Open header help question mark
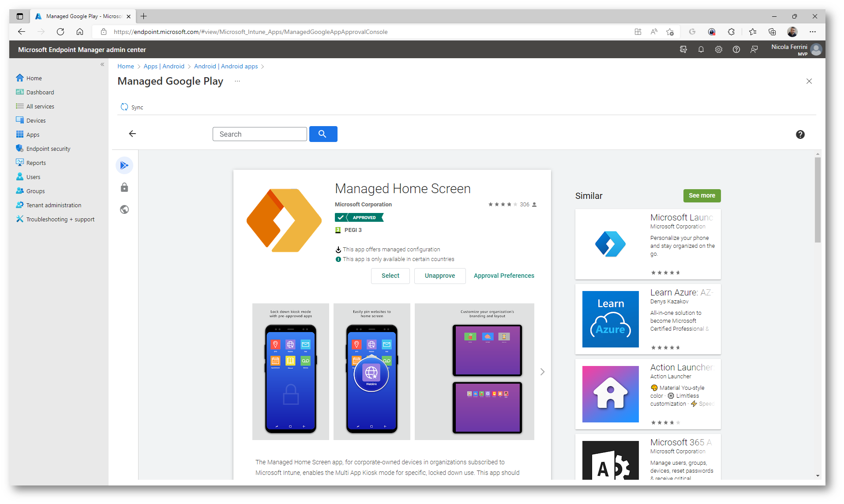Screen dimensions: 844x504 click(736, 49)
